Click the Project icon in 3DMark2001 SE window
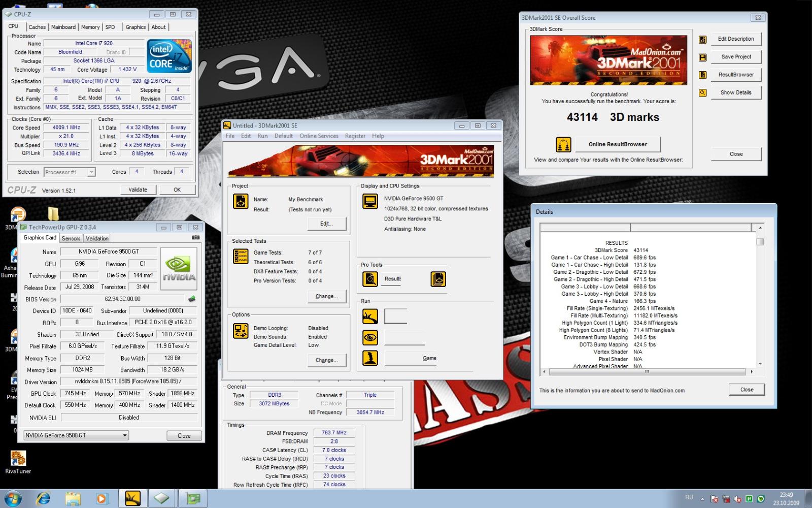Viewport: 812px width, 508px height. click(x=241, y=201)
